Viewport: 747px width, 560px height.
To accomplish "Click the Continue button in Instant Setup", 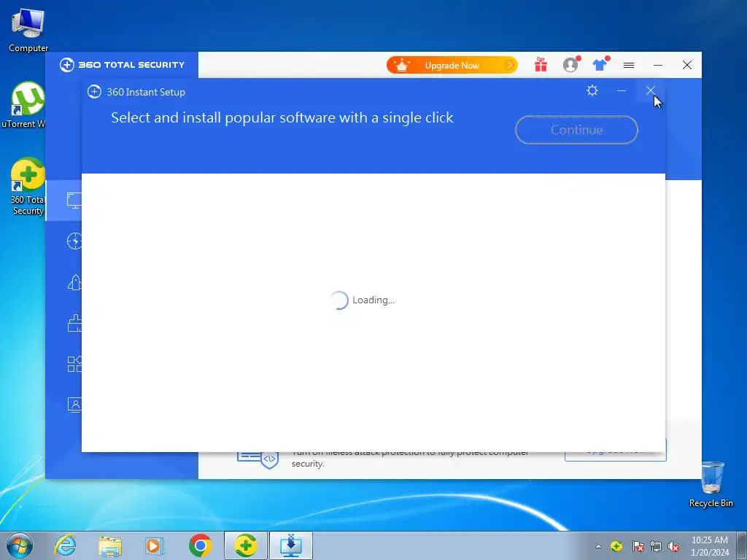I will coord(576,130).
